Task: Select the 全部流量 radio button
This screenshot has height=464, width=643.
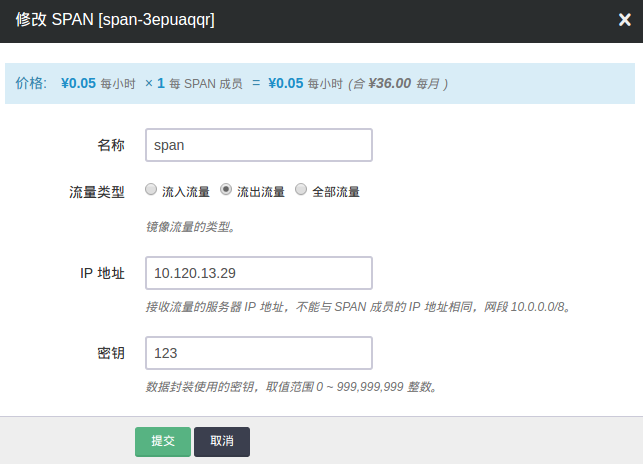Action: point(301,190)
